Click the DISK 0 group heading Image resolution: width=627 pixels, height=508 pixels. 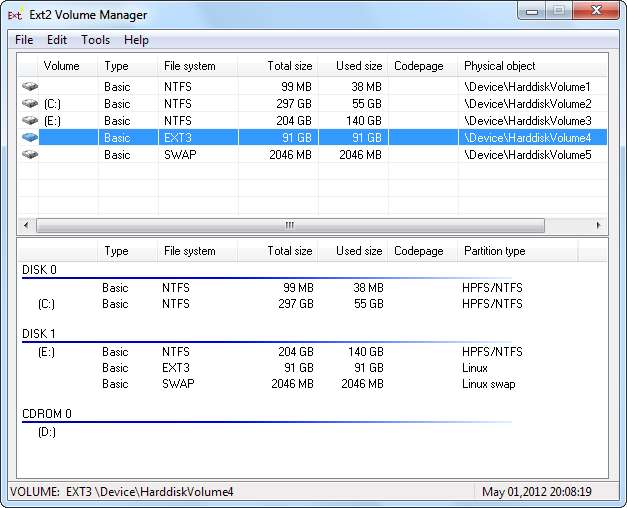(x=39, y=270)
